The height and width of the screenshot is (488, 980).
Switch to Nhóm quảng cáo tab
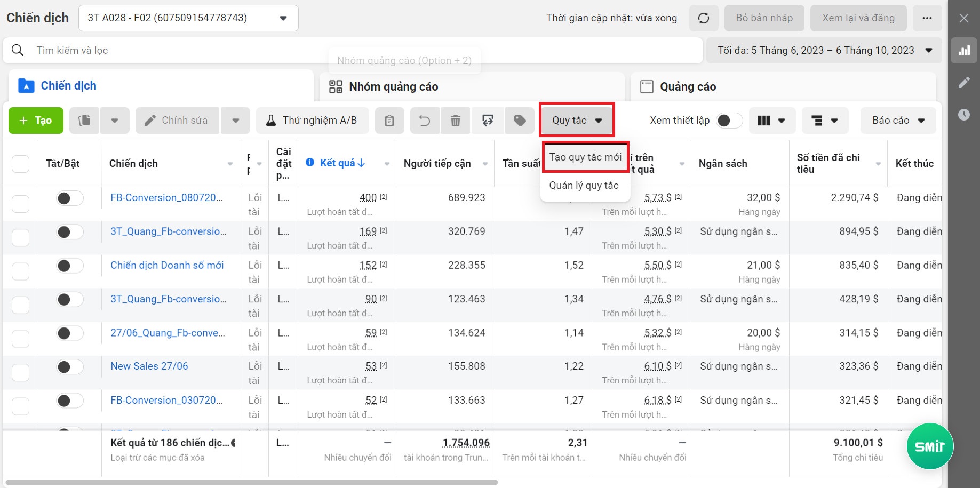(x=472, y=87)
